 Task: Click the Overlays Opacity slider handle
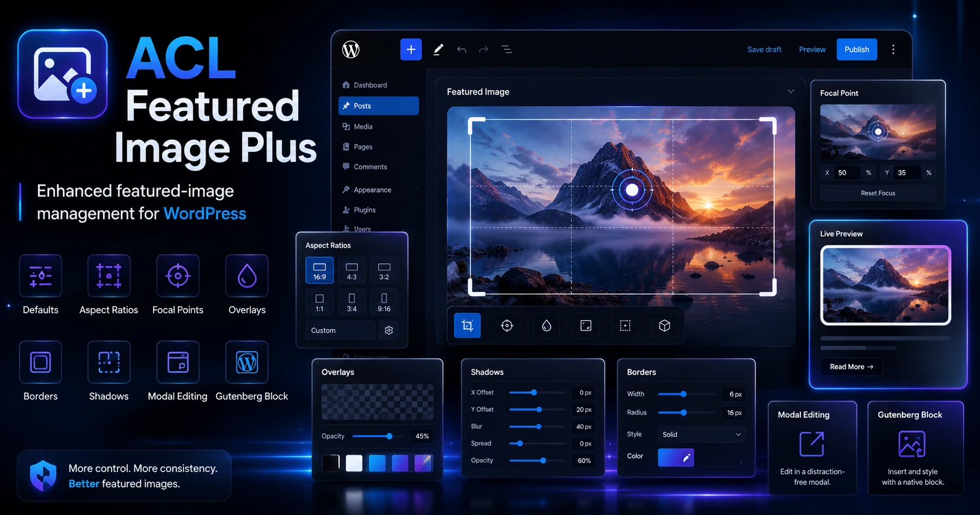tap(390, 436)
